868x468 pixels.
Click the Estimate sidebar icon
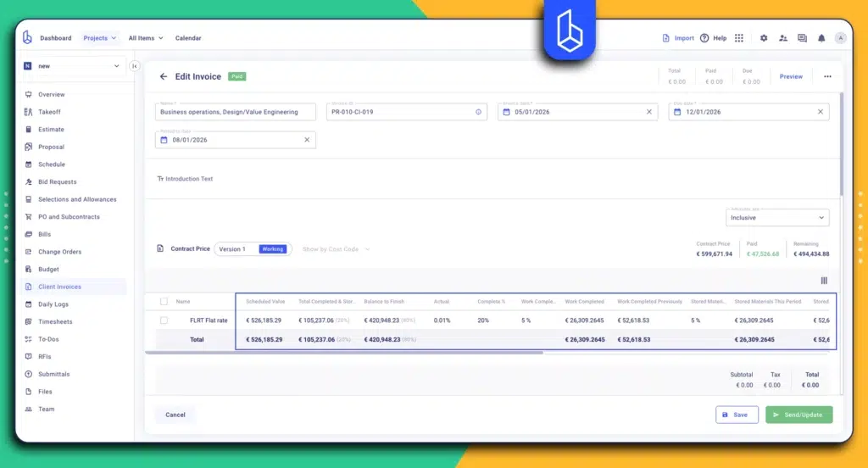[28, 130]
